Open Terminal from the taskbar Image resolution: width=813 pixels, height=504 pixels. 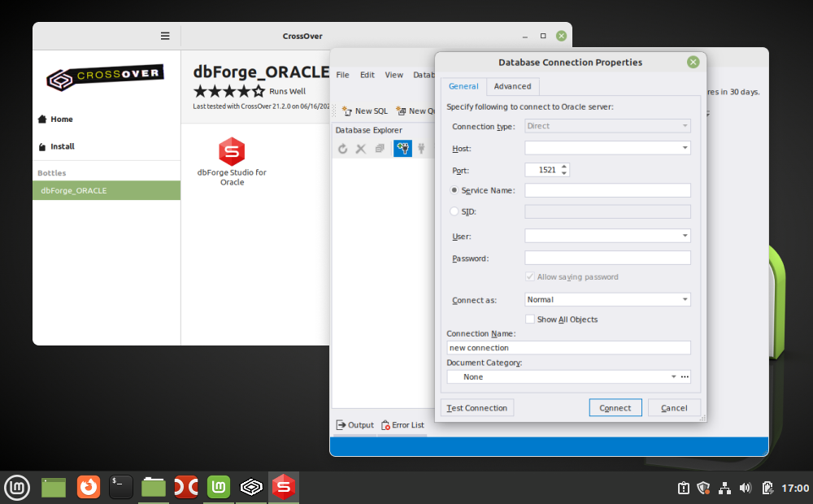(121, 488)
